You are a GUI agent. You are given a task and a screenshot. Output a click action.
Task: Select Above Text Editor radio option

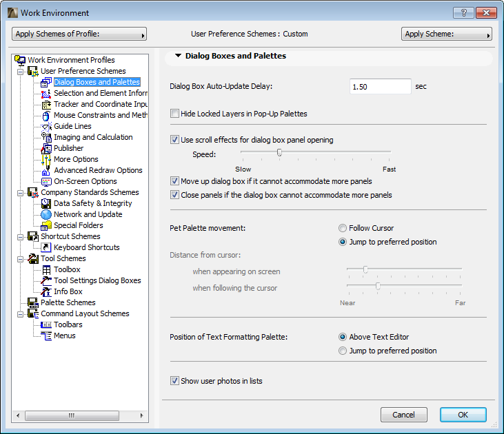pyautogui.click(x=343, y=337)
